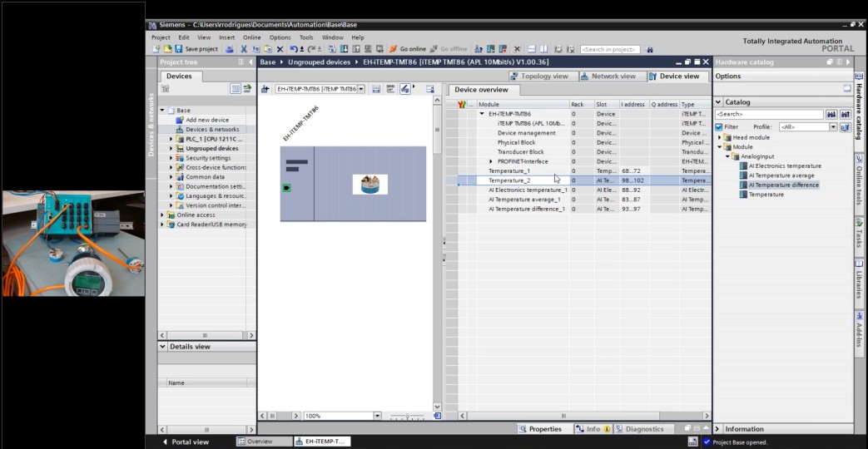The image size is (868, 449).
Task: Click the device overview horizontal scrollbar
Action: pos(563,416)
